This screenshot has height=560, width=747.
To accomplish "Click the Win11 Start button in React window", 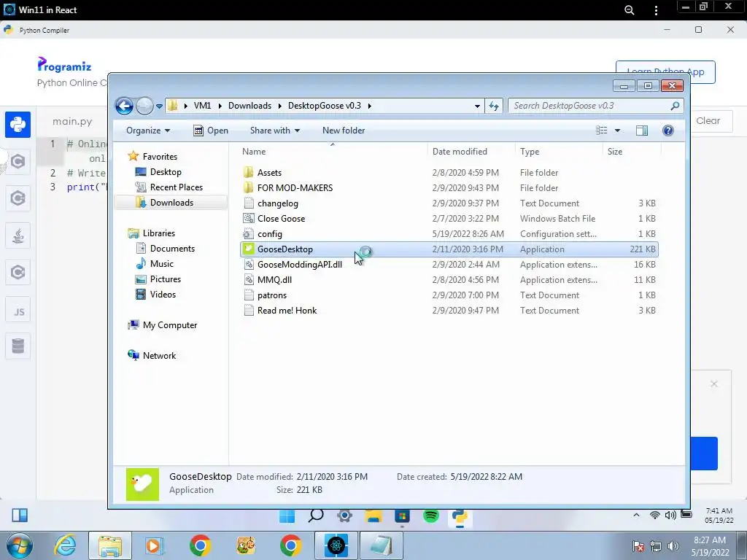I will [x=287, y=516].
